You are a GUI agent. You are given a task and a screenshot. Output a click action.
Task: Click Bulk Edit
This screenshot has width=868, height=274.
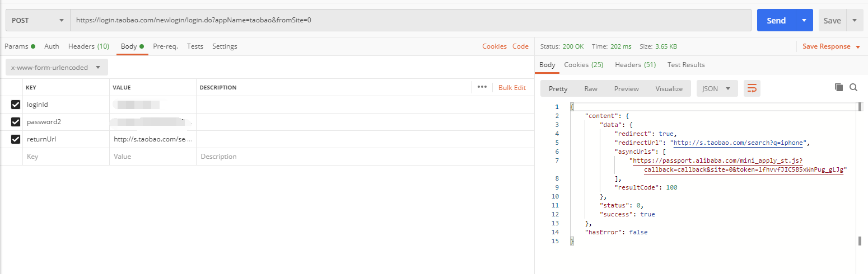tap(512, 87)
